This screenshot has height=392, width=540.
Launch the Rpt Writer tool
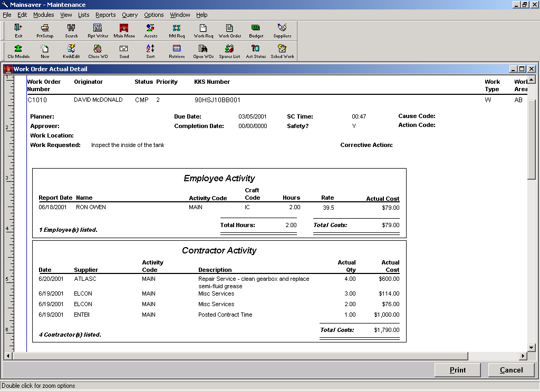pyautogui.click(x=98, y=31)
